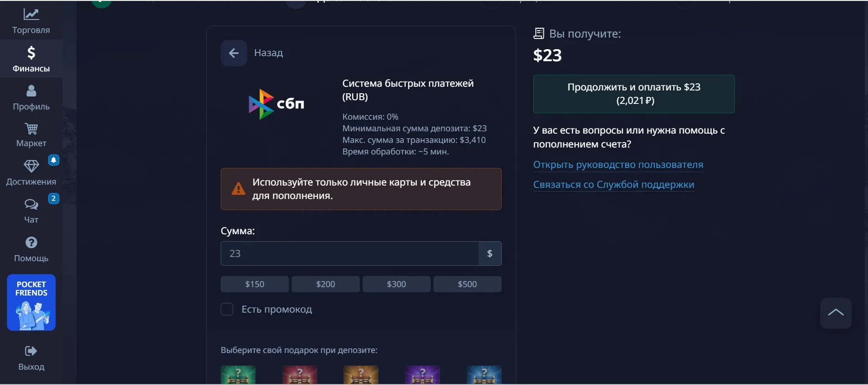Viewport: 868px width, 385px height.
Task: Click the contact Support Service link
Action: click(x=613, y=185)
